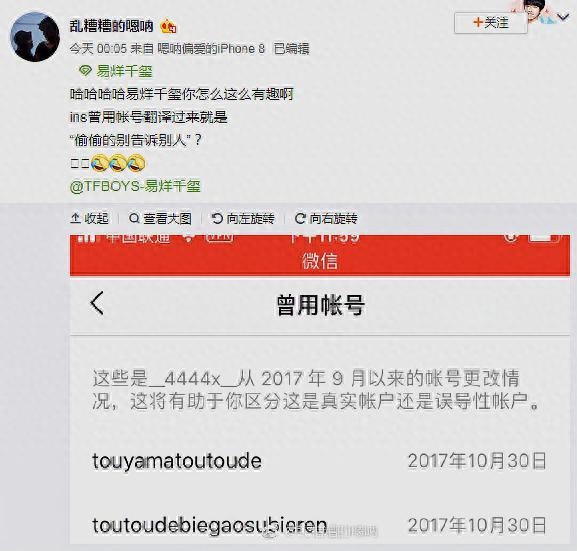Open the poster's profile avatar
The width and height of the screenshot is (577, 551).
tap(35, 37)
